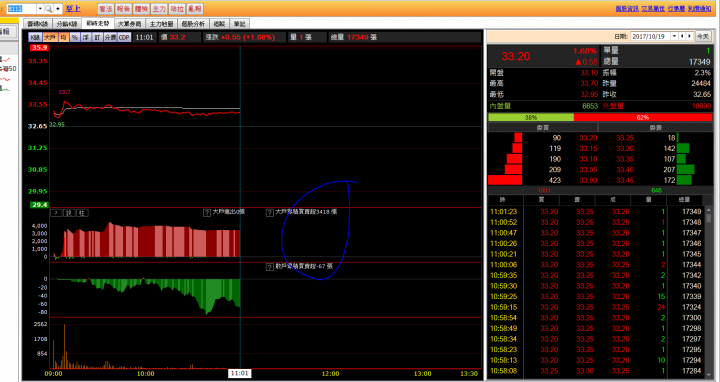Click the 11:01:23 trade row
Viewport: 720px width, 382px height.
pos(596,212)
